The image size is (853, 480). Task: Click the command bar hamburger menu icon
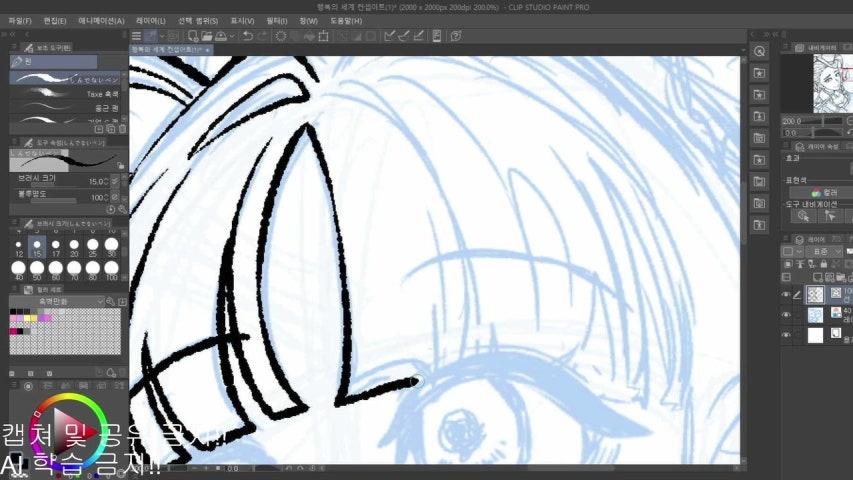pos(137,36)
